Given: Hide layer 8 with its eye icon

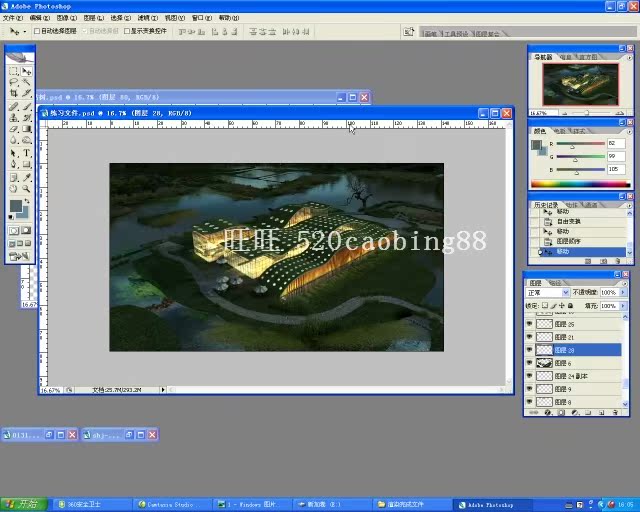Looking at the screenshot, I should point(530,402).
